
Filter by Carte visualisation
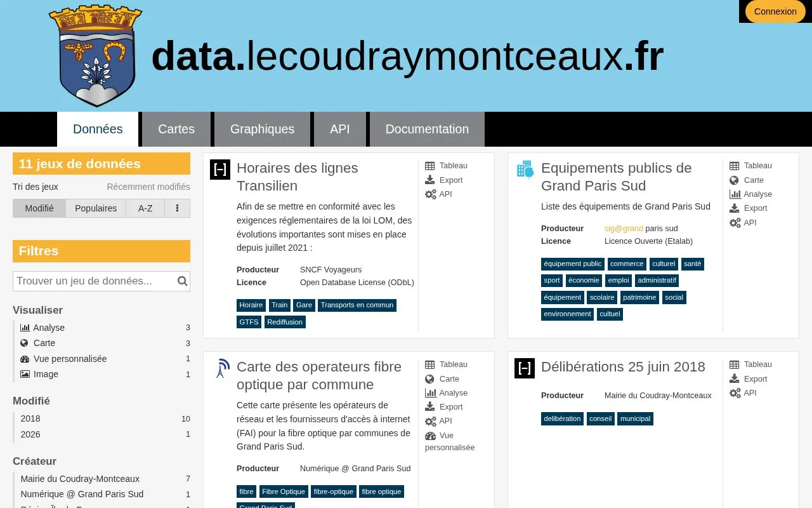[105, 343]
